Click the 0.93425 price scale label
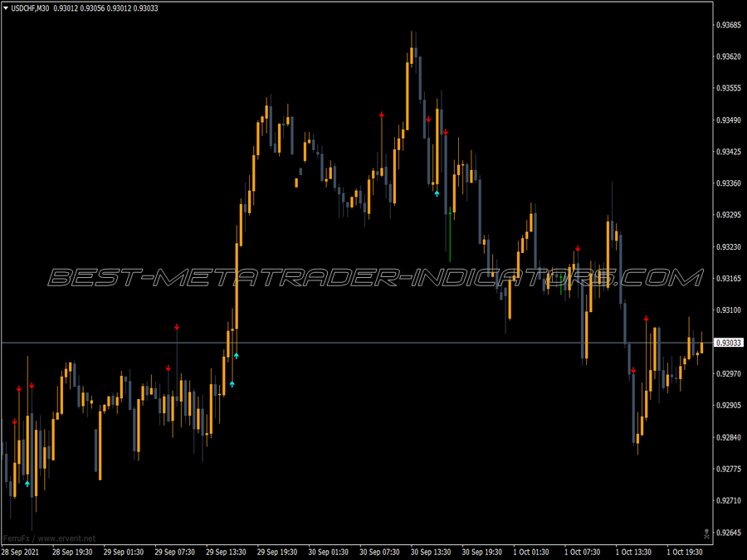Viewport: 747px width, 560px height. (x=729, y=152)
